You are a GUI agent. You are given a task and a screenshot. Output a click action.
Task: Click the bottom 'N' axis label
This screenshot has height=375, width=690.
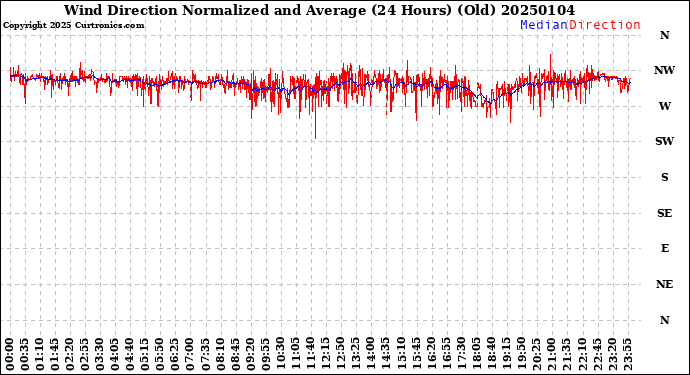(x=664, y=320)
